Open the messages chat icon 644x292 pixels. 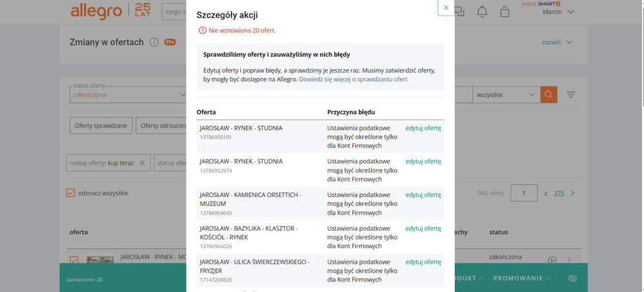pyautogui.click(x=459, y=11)
